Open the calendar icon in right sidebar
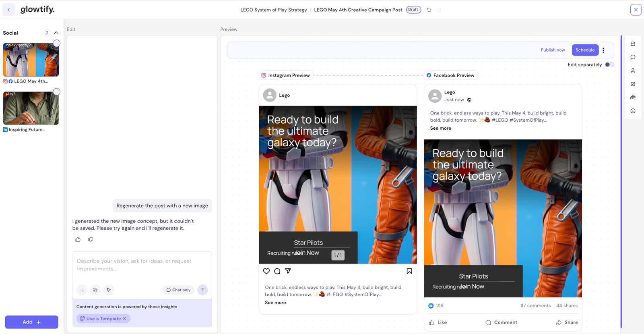The image size is (644, 334). [x=633, y=44]
